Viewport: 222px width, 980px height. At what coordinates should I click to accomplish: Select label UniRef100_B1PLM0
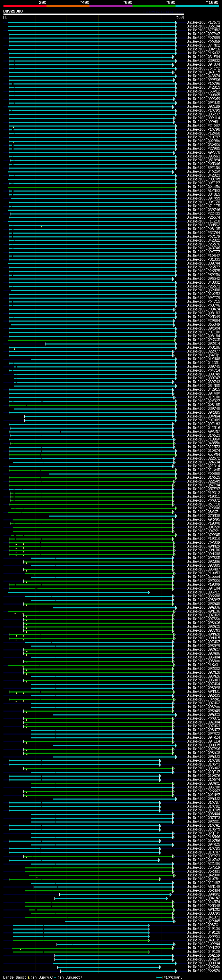point(203,397)
